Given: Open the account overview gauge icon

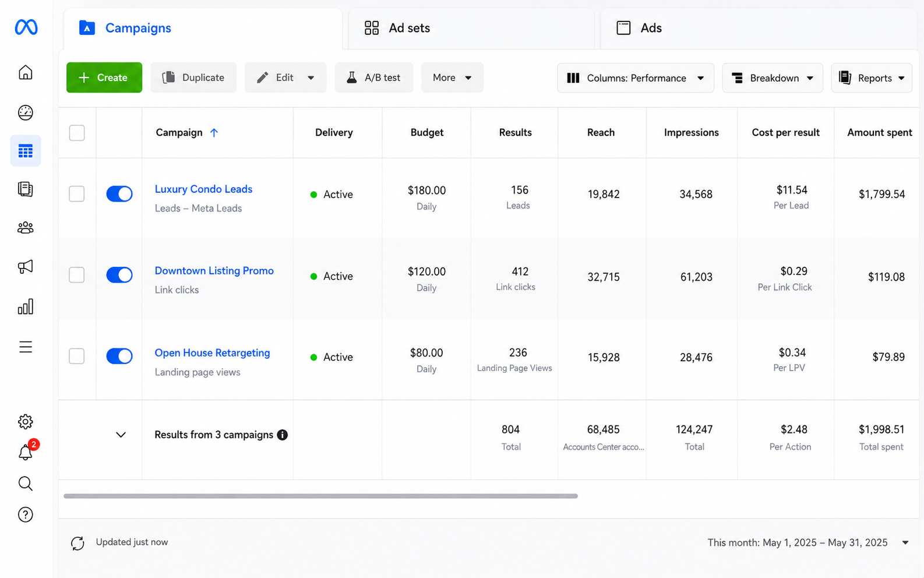Looking at the screenshot, I should [26, 112].
